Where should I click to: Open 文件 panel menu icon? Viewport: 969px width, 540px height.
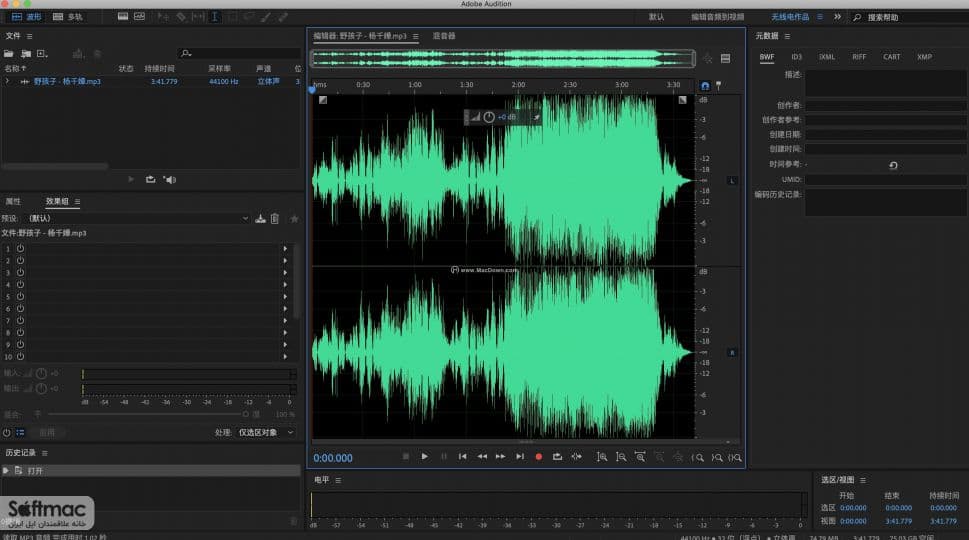pos(30,36)
